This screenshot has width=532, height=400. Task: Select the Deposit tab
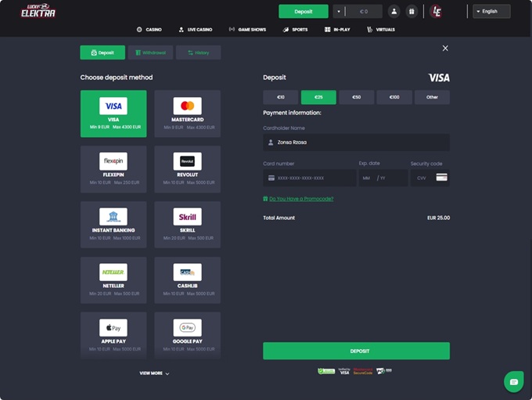click(102, 52)
